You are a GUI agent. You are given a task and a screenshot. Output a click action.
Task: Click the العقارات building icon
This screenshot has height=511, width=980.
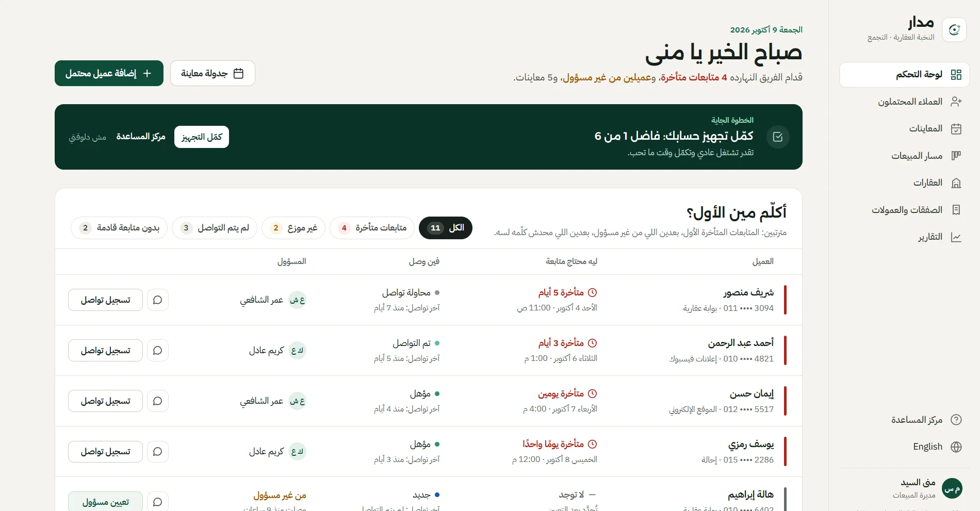click(x=956, y=183)
